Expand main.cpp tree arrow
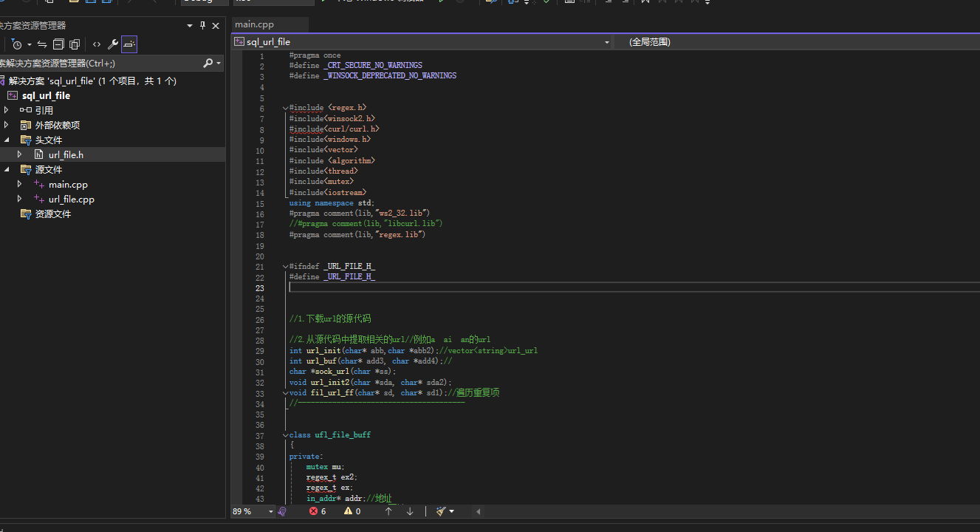Viewport: 980px width, 532px height. pyautogui.click(x=20, y=184)
